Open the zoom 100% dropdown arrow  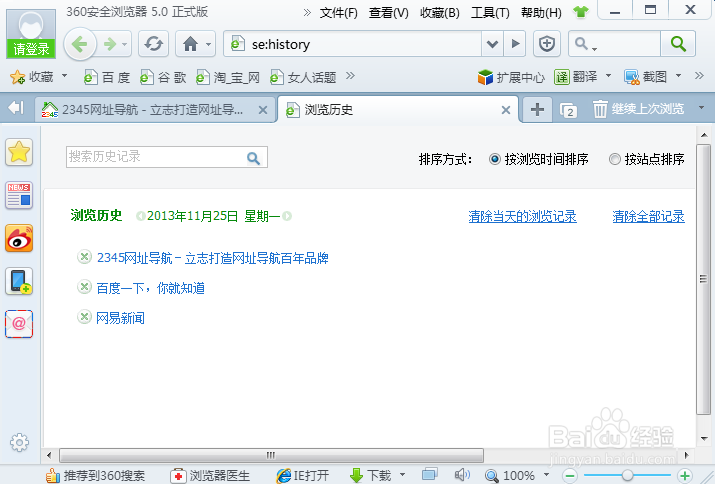pyautogui.click(x=546, y=474)
